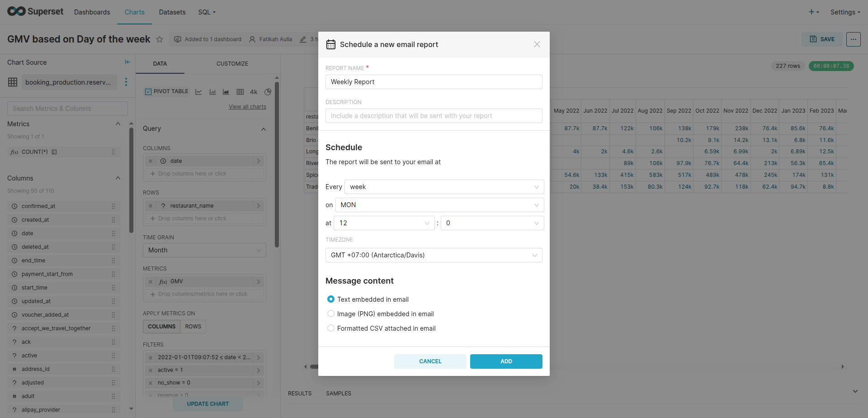
Task: Open the Timezone dropdown
Action: [434, 255]
